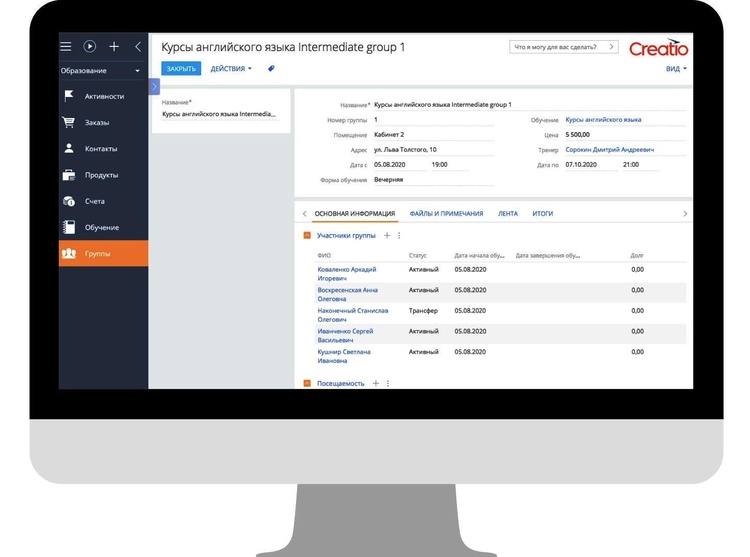The image size is (750, 557).
Task: Click the tag icon next to Действия
Action: pos(271,69)
